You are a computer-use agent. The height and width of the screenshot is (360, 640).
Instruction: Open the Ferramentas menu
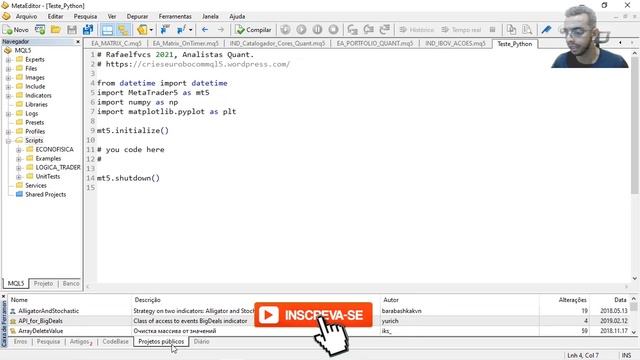point(175,16)
